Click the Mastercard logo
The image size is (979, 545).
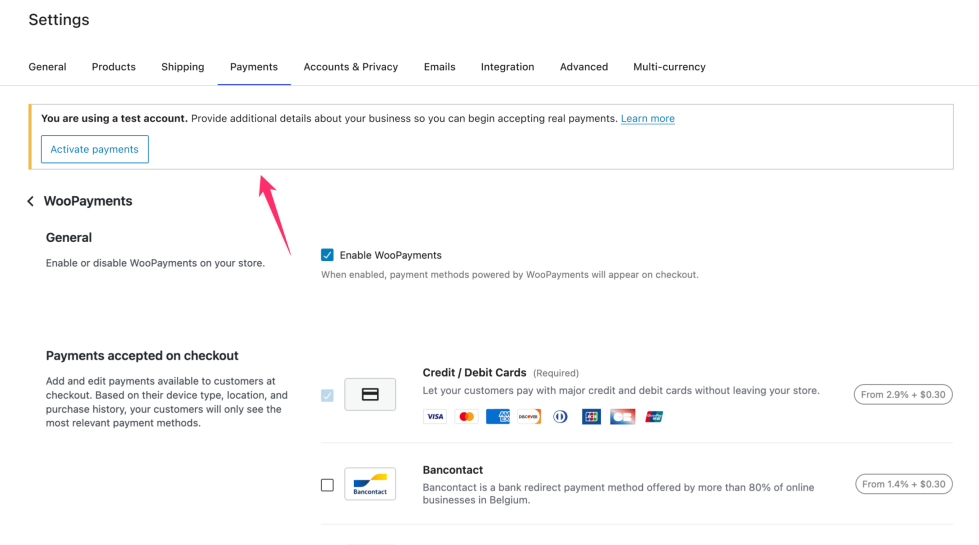[x=466, y=417]
